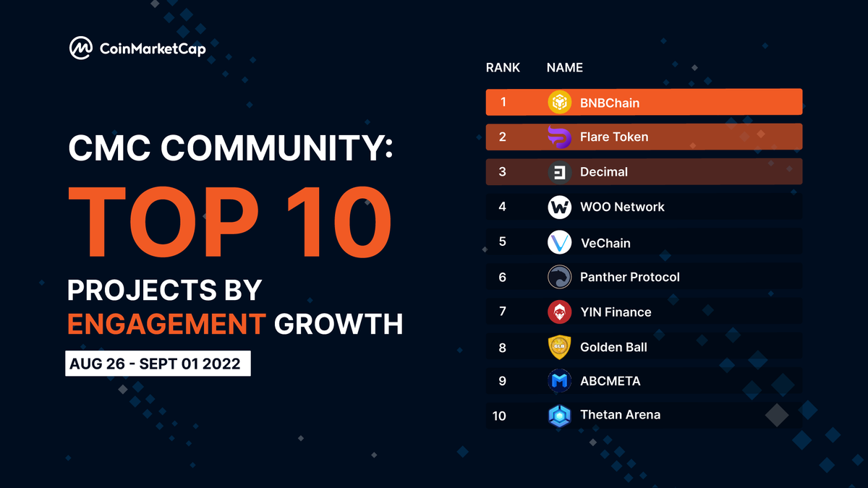The width and height of the screenshot is (868, 488).
Task: Click rank number 10 beside Thetan Arena
Action: pos(500,416)
